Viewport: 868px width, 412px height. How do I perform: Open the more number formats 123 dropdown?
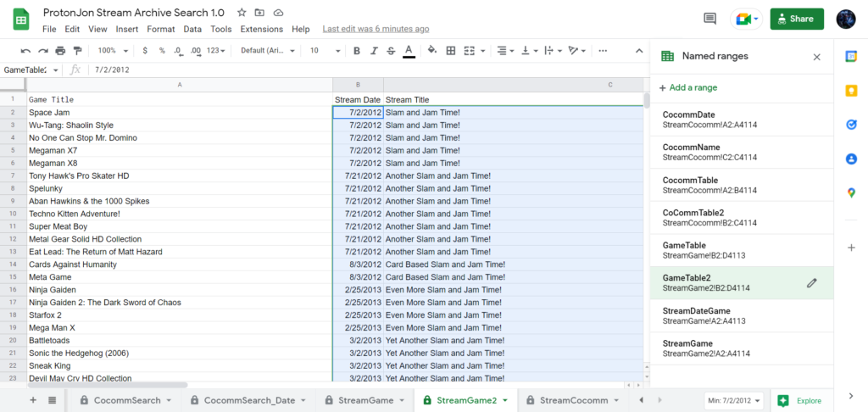point(216,50)
